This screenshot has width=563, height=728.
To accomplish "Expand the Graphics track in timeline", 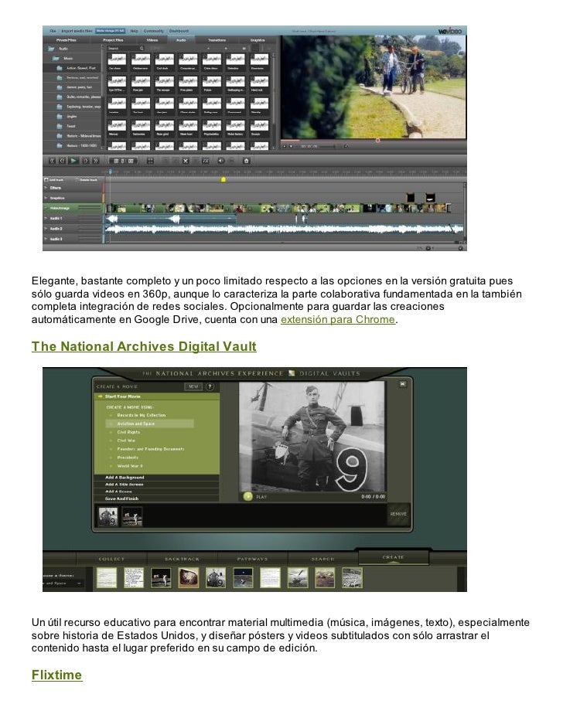I will coord(46,199).
